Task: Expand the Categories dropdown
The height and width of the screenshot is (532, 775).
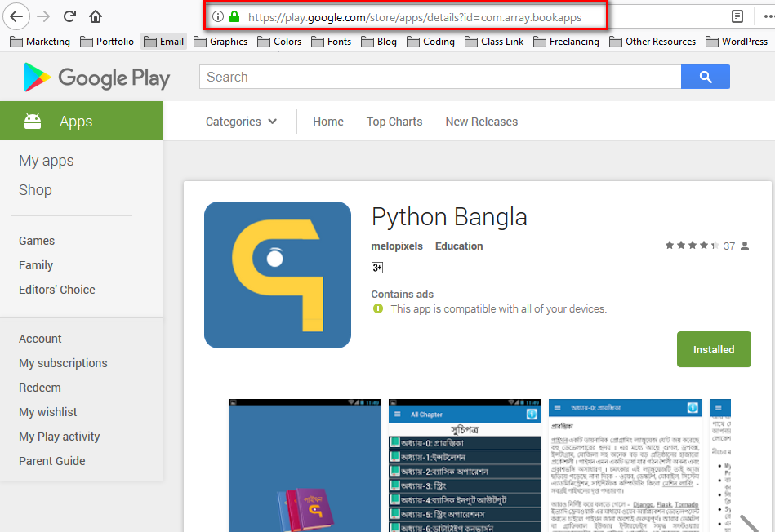Action: 241,122
